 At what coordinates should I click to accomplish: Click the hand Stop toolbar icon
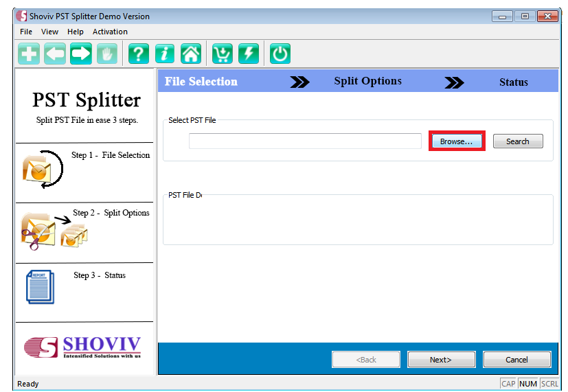click(107, 54)
